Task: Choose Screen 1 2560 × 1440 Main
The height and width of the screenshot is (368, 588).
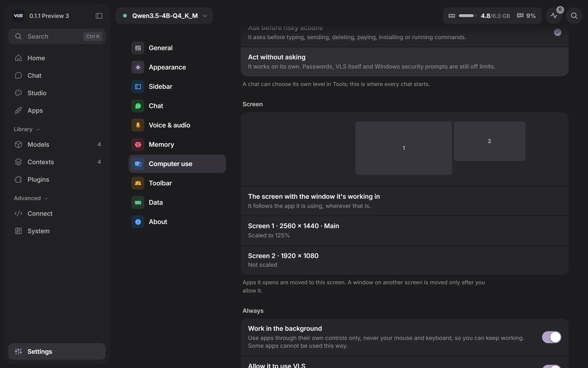Action: [x=405, y=230]
